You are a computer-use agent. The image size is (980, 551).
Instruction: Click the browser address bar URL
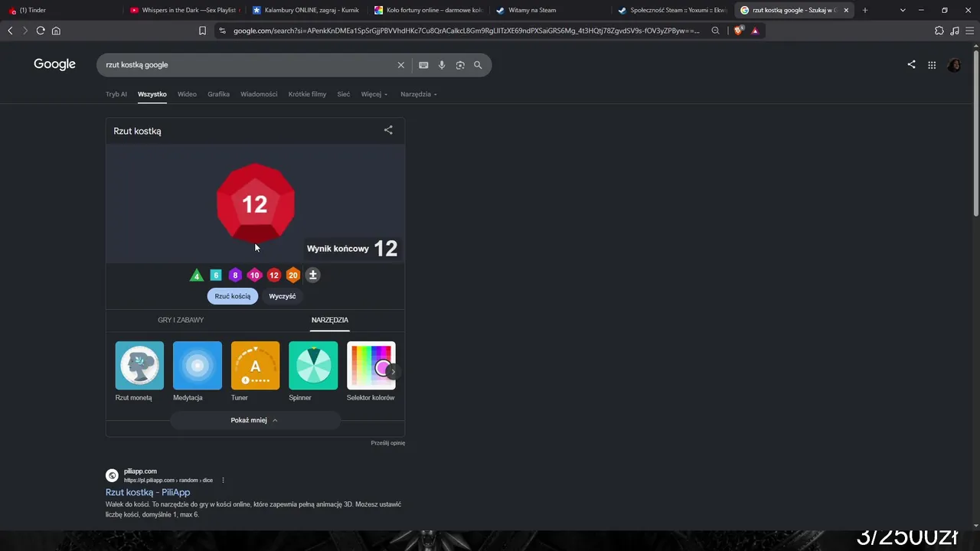tap(466, 31)
